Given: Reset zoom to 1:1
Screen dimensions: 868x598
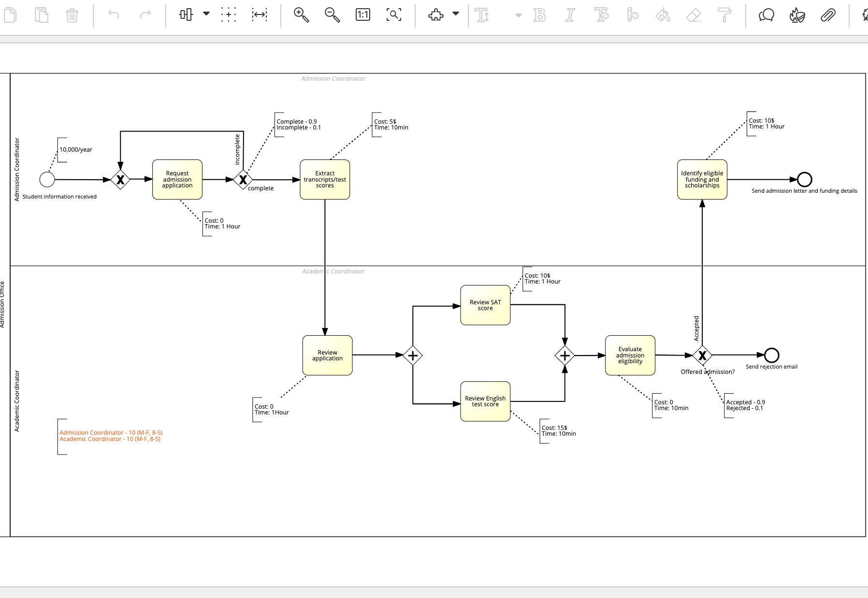Looking at the screenshot, I should coord(362,15).
